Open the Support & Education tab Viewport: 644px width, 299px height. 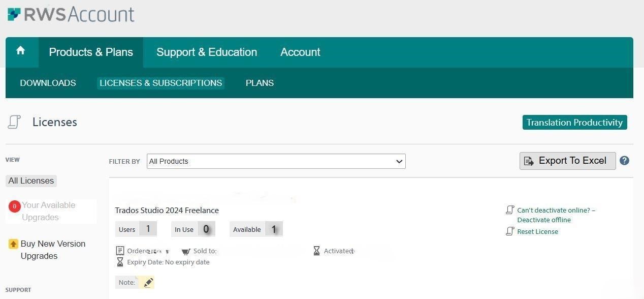(x=207, y=52)
